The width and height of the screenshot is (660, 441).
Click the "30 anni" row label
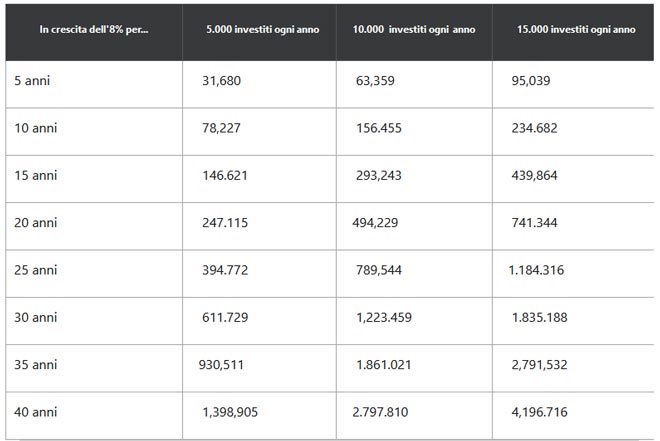tap(36, 317)
